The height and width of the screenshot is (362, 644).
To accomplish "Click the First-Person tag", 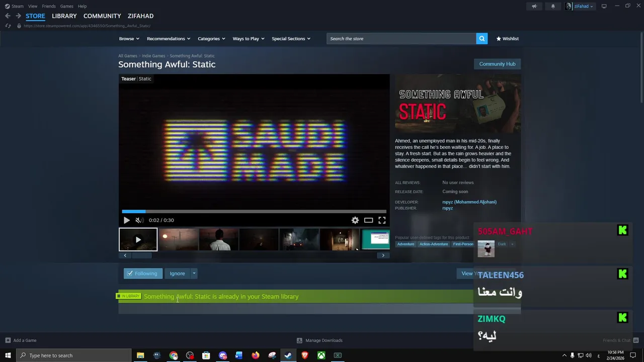I will [463, 244].
